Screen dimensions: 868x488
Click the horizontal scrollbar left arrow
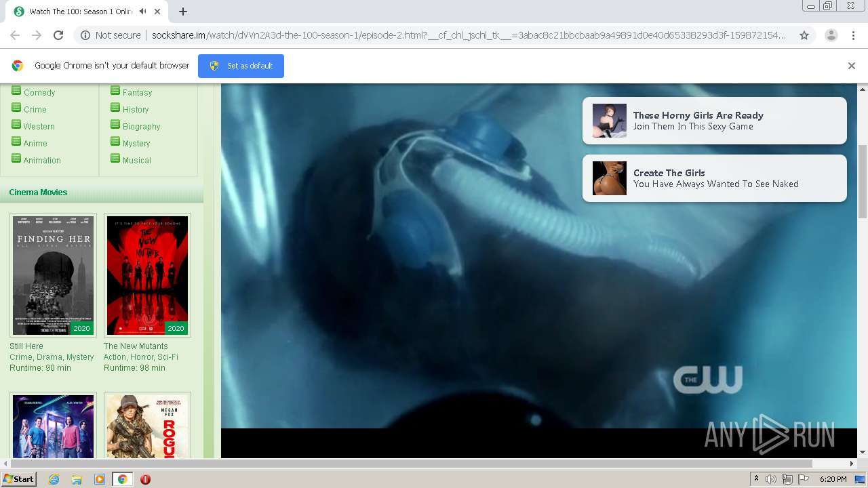(x=5, y=464)
